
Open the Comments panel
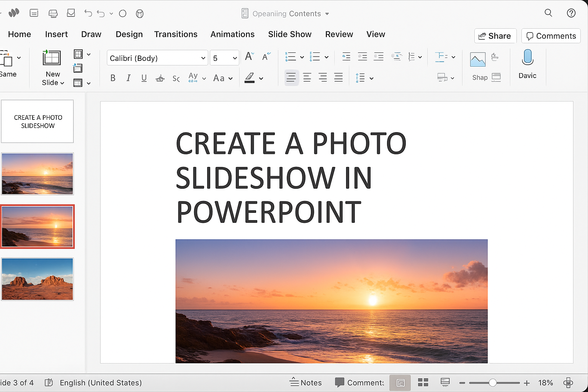pos(550,36)
